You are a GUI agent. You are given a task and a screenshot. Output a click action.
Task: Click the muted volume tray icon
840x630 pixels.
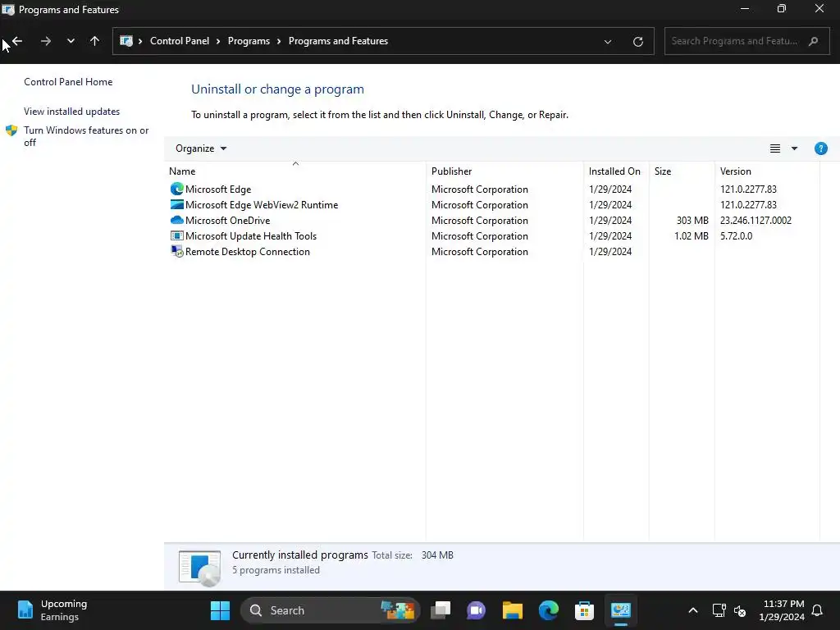tap(740, 610)
